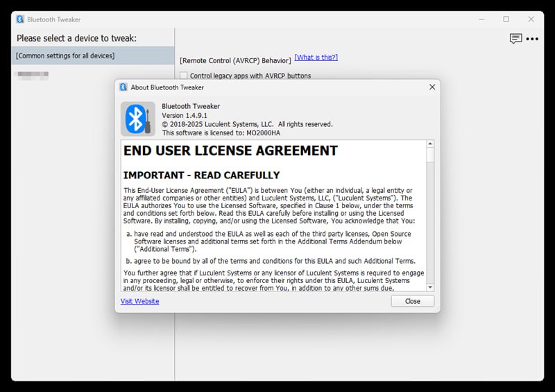This screenshot has width=555, height=392.
Task: Click the main window Bluetooth Tweaker title icon
Action: tap(20, 19)
